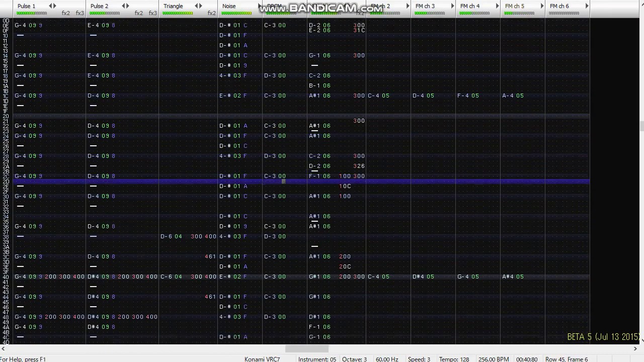Select the fx3 column label in Pulse 2
Image resolution: width=644 pixels, height=362 pixels.
(152, 13)
